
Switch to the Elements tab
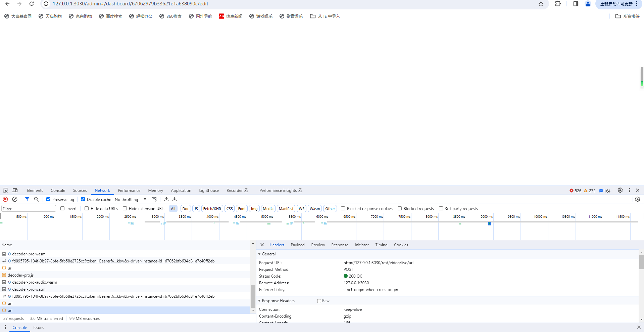(x=35, y=190)
